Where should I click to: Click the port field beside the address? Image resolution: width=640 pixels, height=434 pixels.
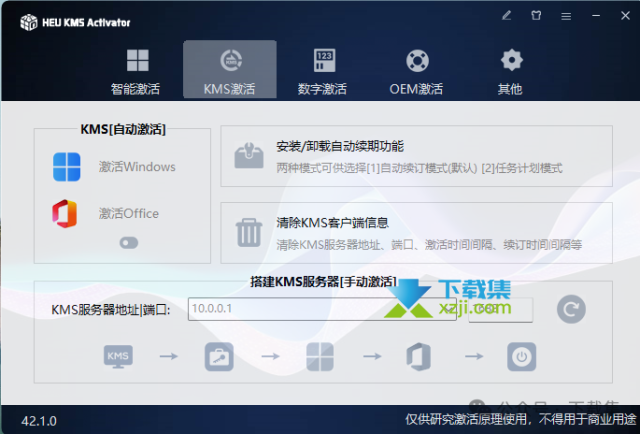(500, 309)
